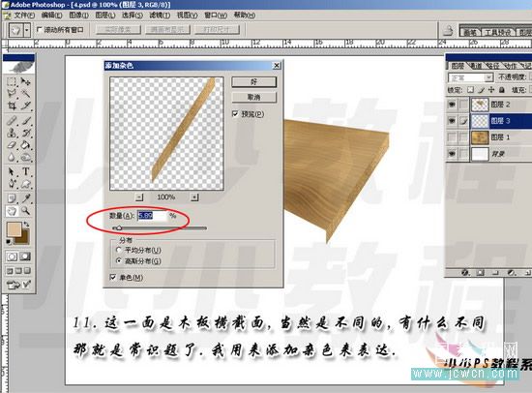Hide 图层 2 via eye icon
The width and height of the screenshot is (532, 393).
[452, 105]
